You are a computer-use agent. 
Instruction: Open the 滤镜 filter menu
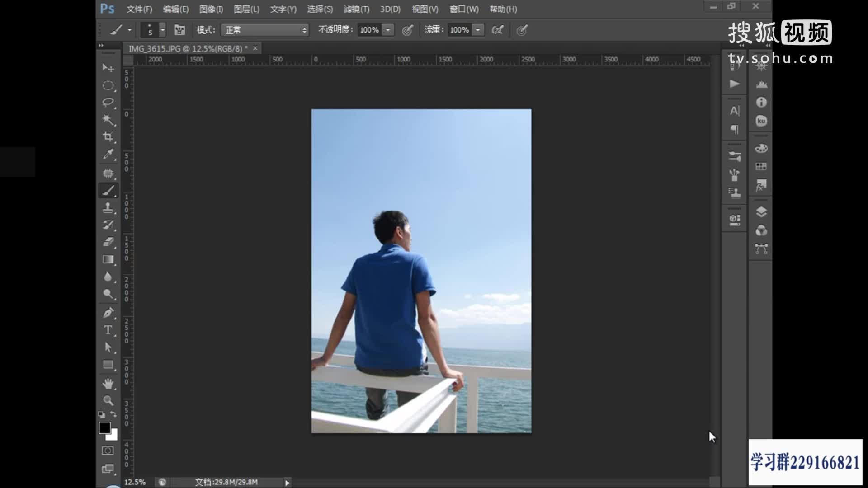point(356,9)
